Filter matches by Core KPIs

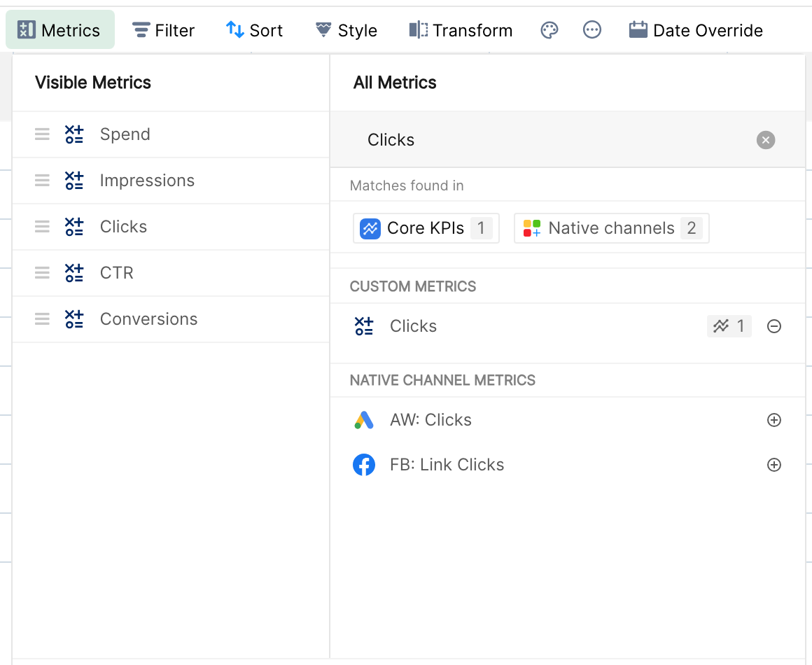point(426,228)
